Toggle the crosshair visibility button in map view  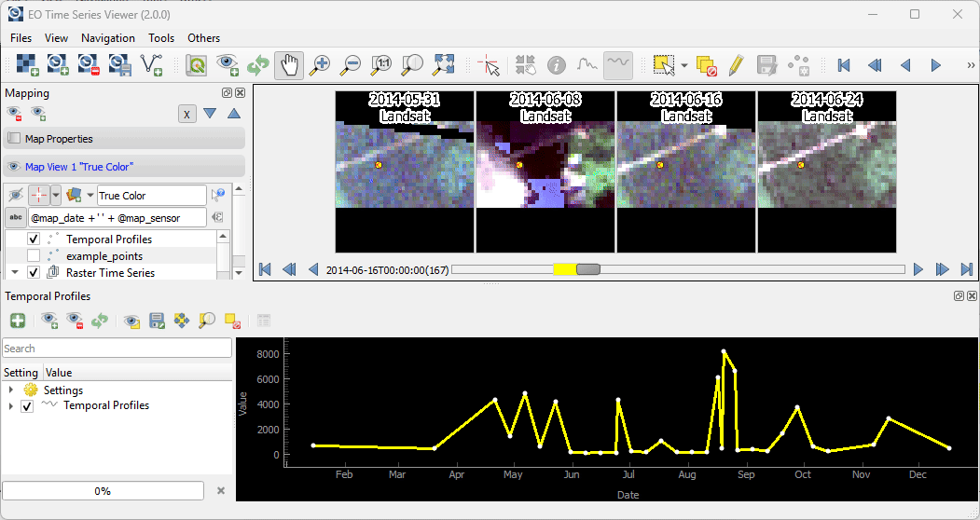click(39, 196)
